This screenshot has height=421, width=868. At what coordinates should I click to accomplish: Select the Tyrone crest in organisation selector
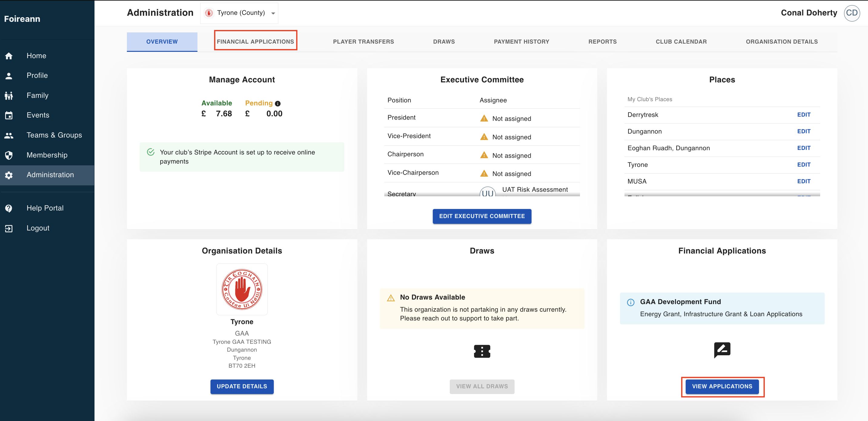(209, 13)
